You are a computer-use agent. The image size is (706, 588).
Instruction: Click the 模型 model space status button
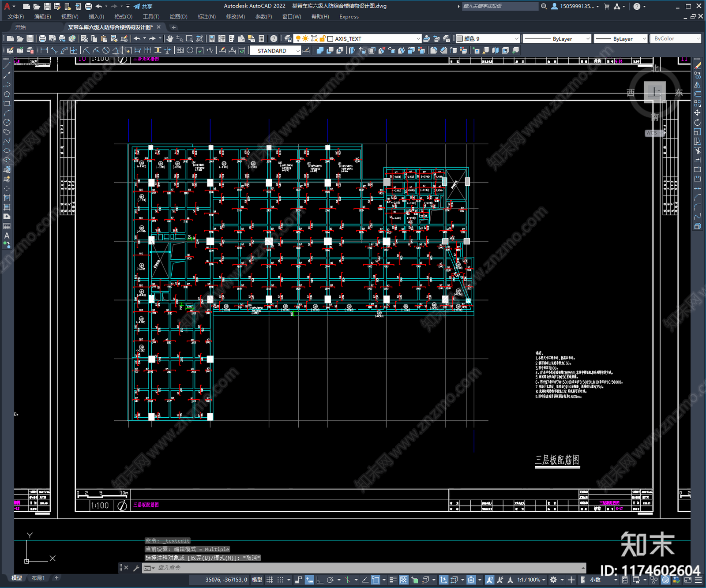(x=257, y=580)
